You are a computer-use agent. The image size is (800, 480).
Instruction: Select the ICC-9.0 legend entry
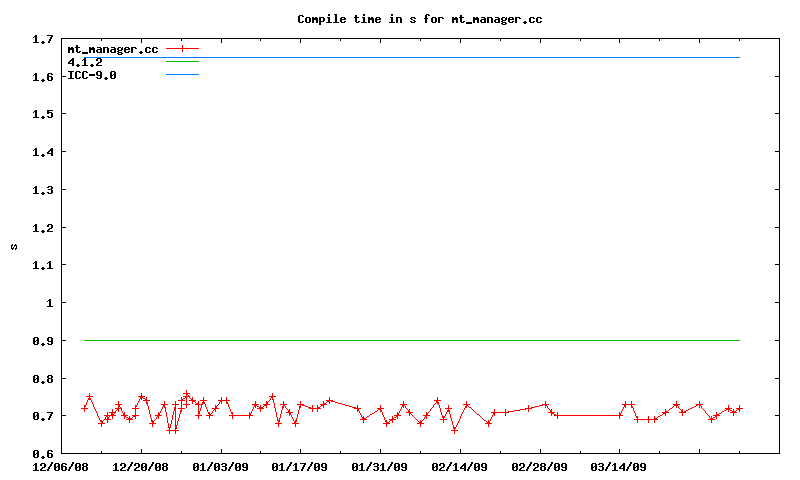(92, 74)
